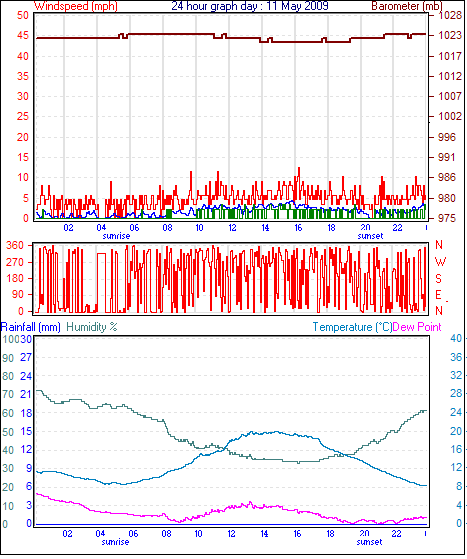
Task: Click the 'sunrise' label under the bottom graph
Action: coord(115,542)
